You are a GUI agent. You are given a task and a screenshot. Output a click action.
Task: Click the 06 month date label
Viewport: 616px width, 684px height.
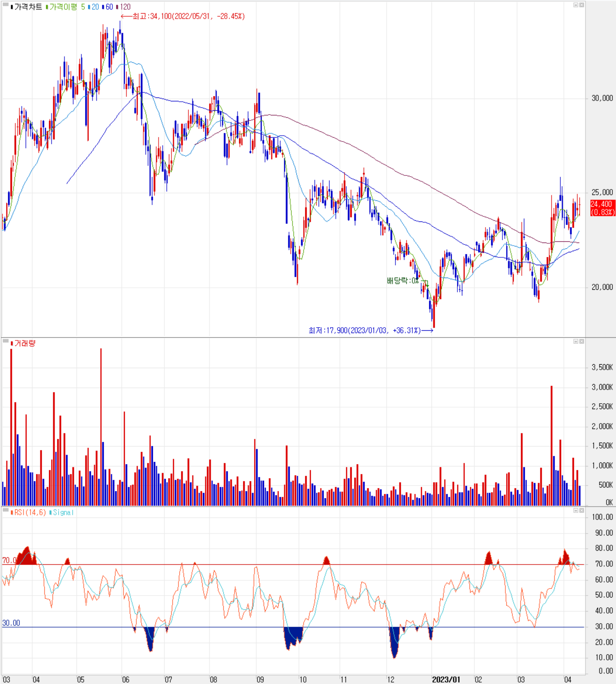[x=126, y=680]
